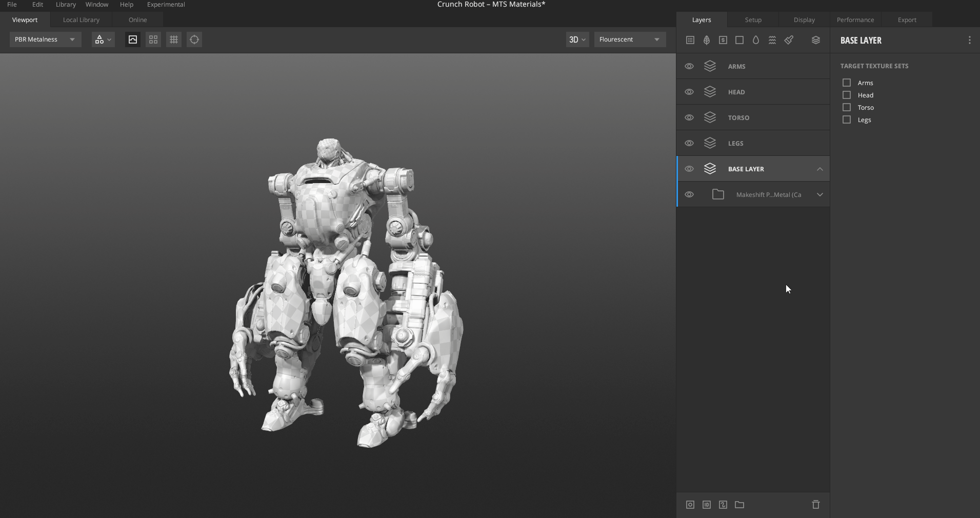The height and width of the screenshot is (518, 980).
Task: Open the Local Library tab
Action: click(81, 19)
